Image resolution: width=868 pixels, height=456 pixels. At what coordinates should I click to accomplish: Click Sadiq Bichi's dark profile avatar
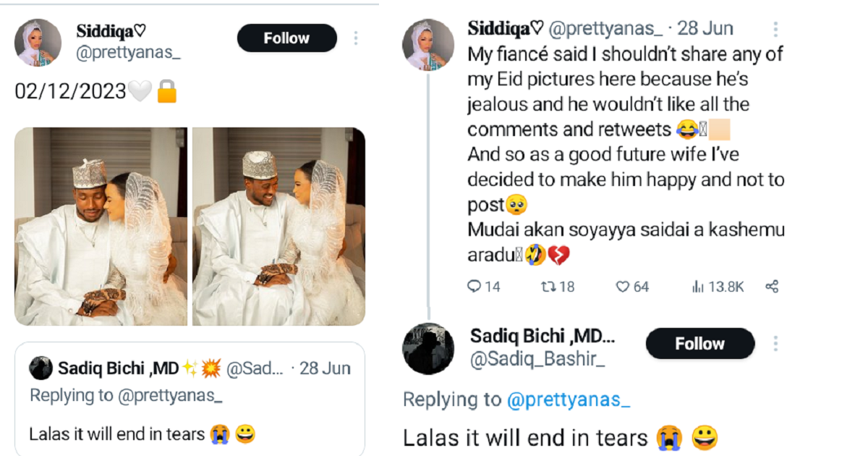pyautogui.click(x=429, y=349)
